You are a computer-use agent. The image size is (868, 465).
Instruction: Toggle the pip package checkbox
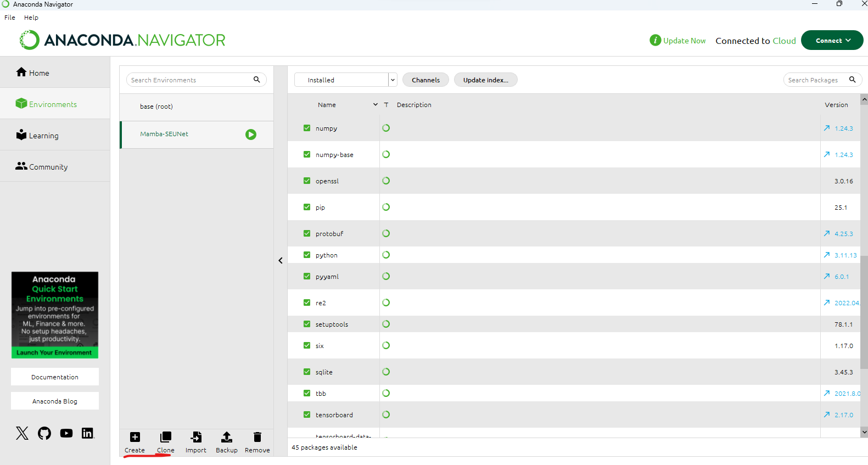(x=307, y=207)
